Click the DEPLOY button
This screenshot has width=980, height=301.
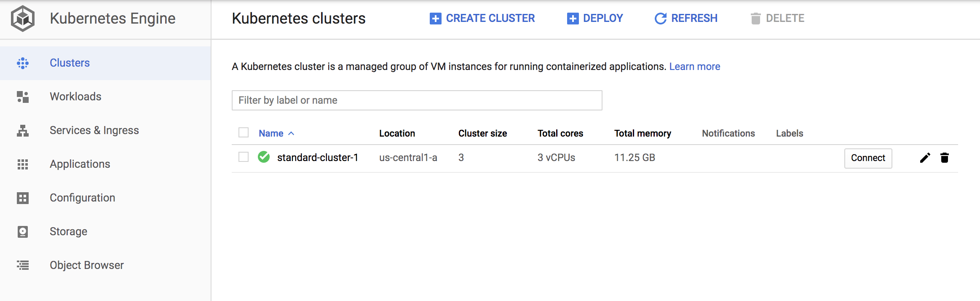(594, 18)
